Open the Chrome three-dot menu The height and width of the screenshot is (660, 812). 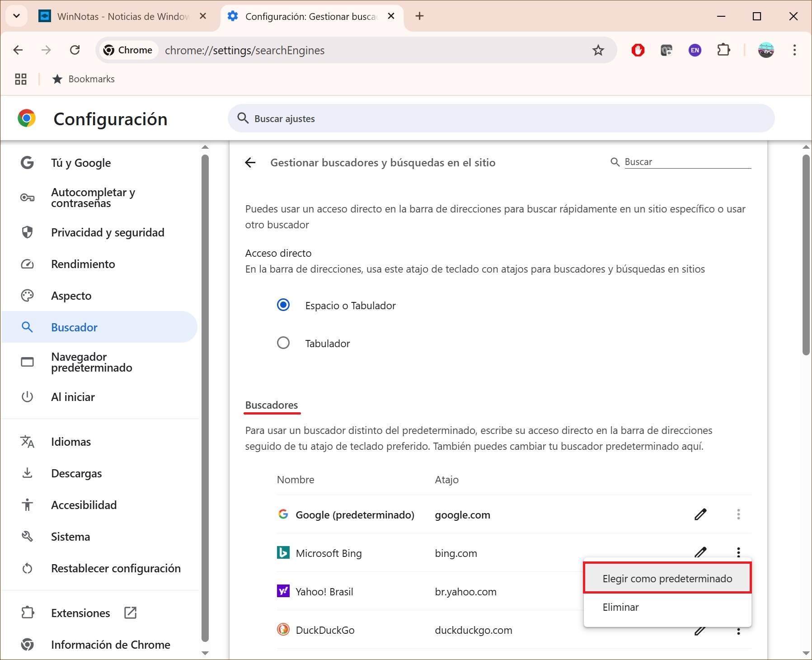[794, 50]
